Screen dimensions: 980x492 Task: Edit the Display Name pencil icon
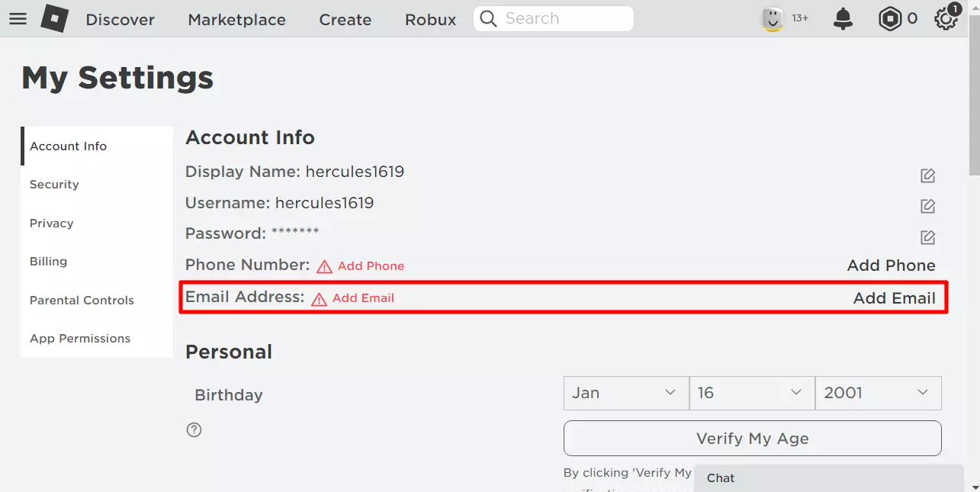pos(927,176)
